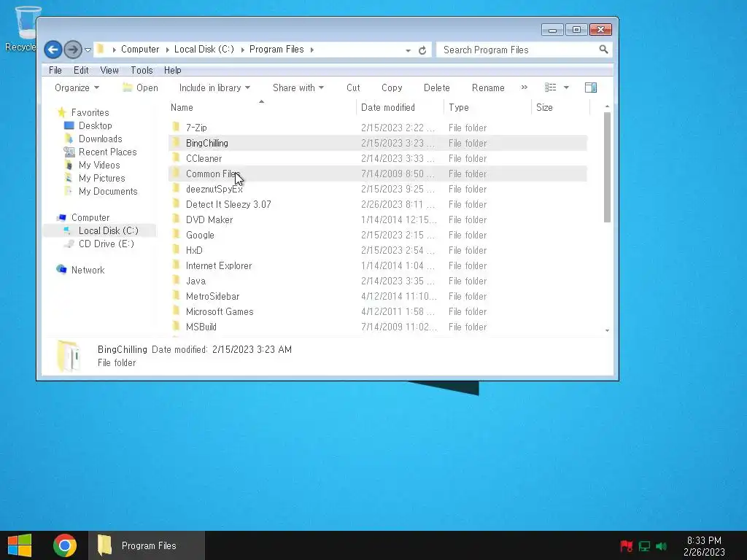Open My Documents in Favorites
Viewport: 747px width, 560px height.
(x=108, y=191)
